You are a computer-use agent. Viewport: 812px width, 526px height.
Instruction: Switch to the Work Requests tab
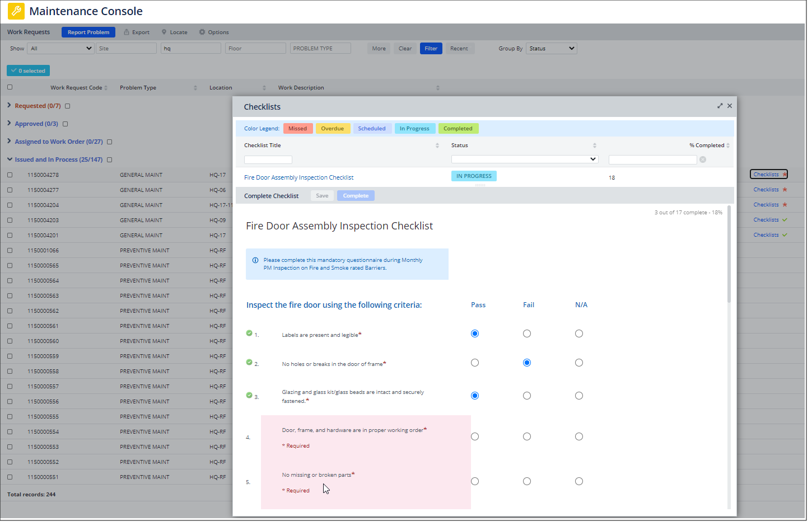[29, 32]
